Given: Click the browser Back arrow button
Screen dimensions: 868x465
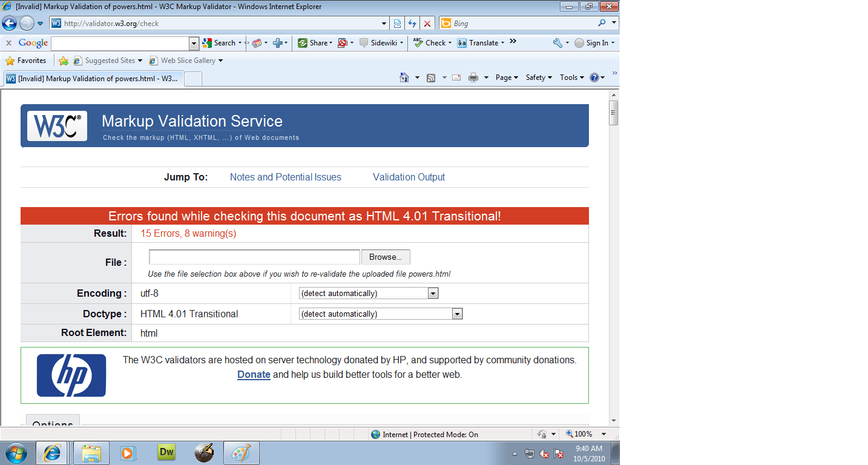Looking at the screenshot, I should [10, 24].
